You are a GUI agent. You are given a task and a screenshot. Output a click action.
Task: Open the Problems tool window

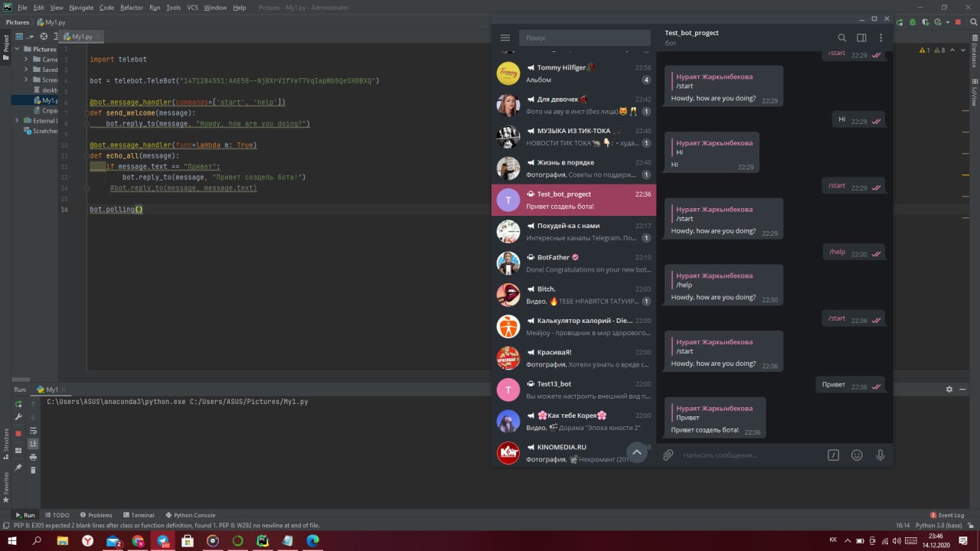coord(96,515)
